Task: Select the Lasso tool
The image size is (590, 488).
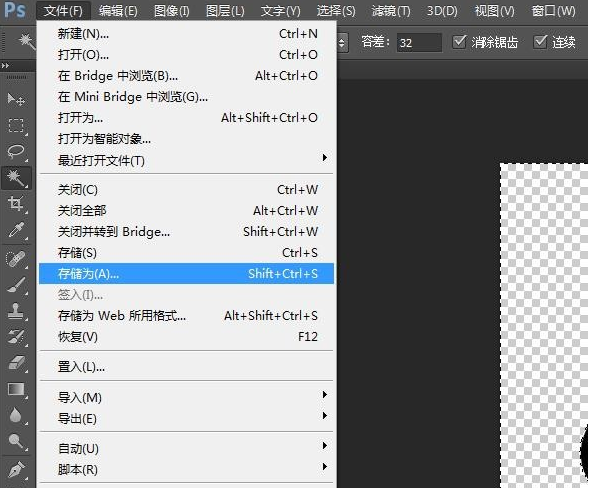Action: point(16,151)
